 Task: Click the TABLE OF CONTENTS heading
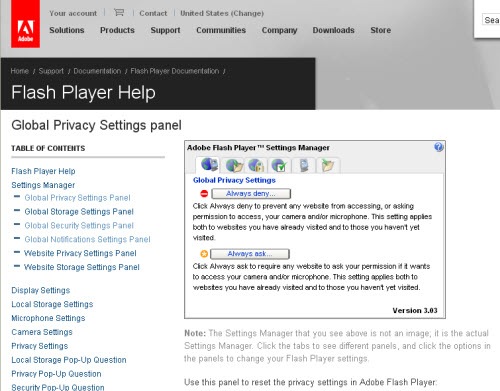[48, 148]
